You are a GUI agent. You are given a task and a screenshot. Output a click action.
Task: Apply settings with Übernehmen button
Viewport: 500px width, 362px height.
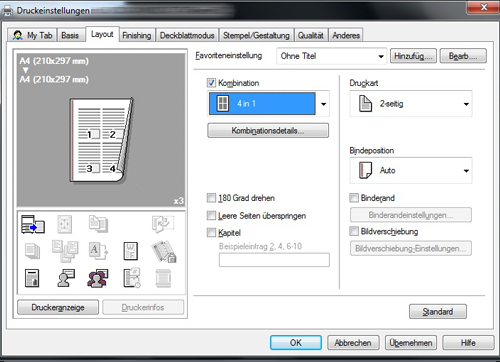tap(411, 342)
